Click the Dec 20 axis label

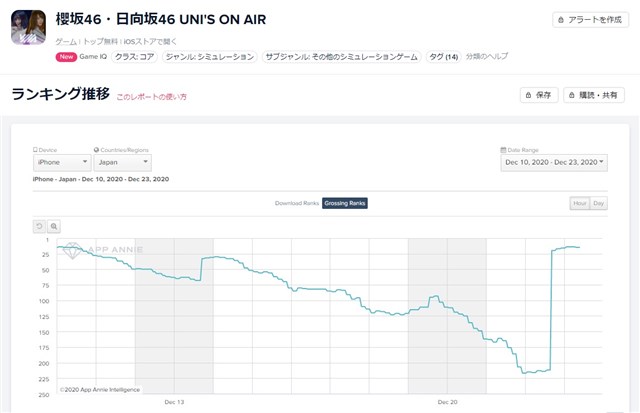tap(447, 402)
